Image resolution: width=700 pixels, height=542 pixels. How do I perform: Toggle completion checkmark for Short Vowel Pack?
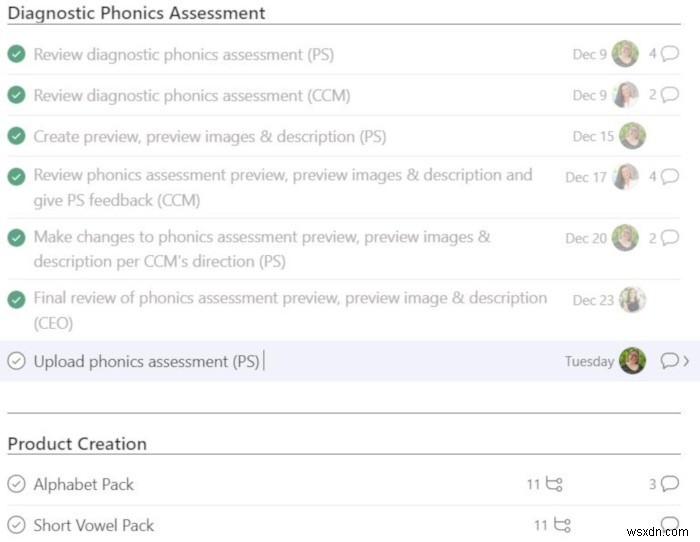[x=16, y=525]
